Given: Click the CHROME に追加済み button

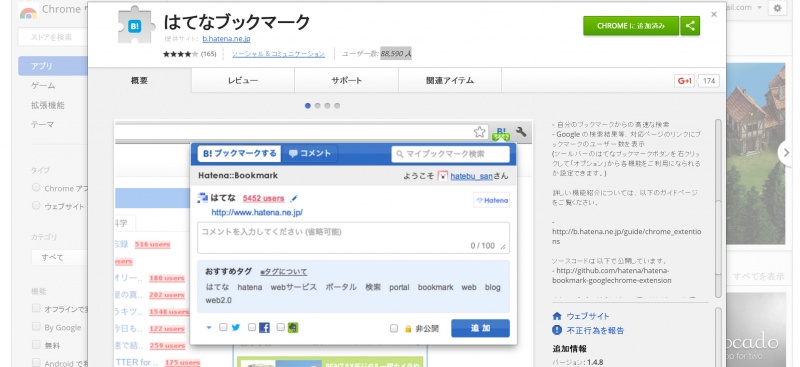Looking at the screenshot, I should pos(631,26).
